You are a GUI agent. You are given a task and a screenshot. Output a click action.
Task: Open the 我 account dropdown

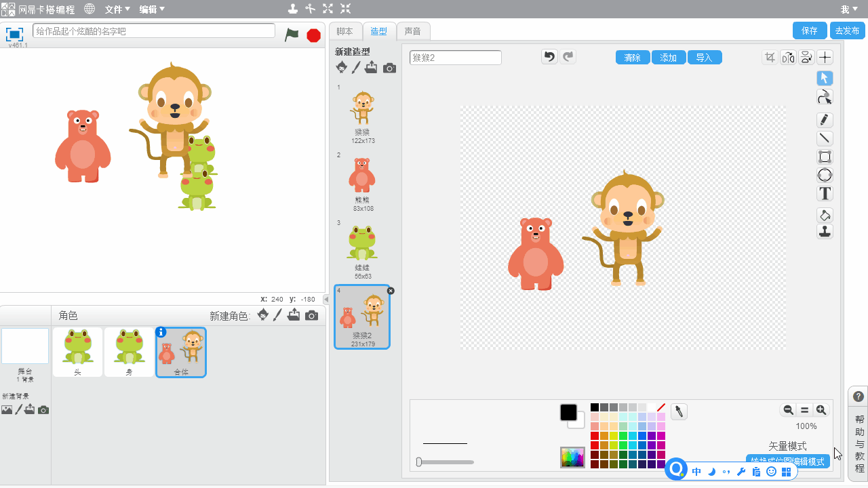tap(850, 9)
